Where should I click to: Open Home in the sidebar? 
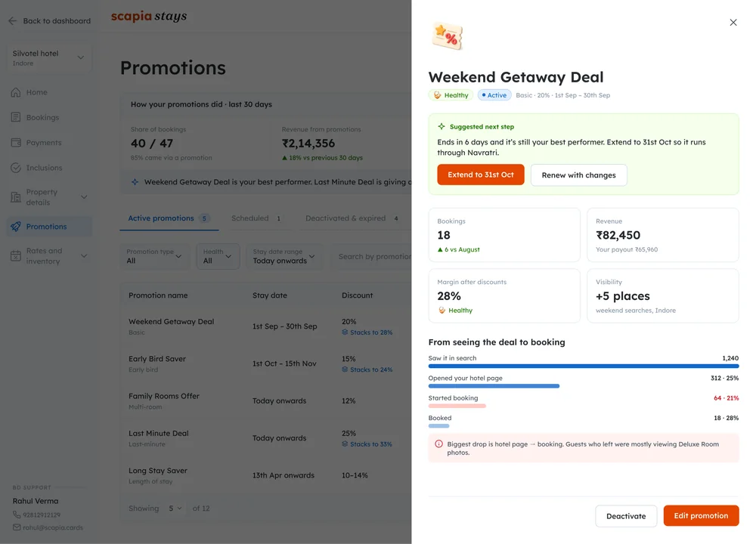[x=48, y=92]
